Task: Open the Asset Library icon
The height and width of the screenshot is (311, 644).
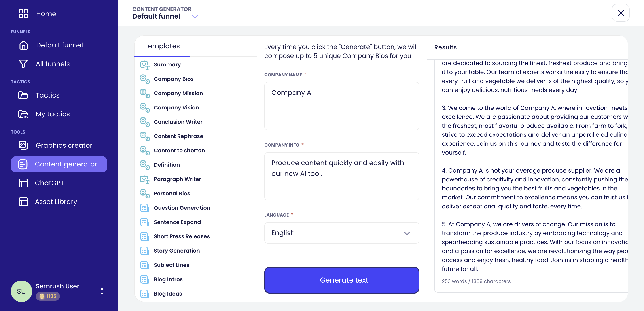Action: pos(23,202)
